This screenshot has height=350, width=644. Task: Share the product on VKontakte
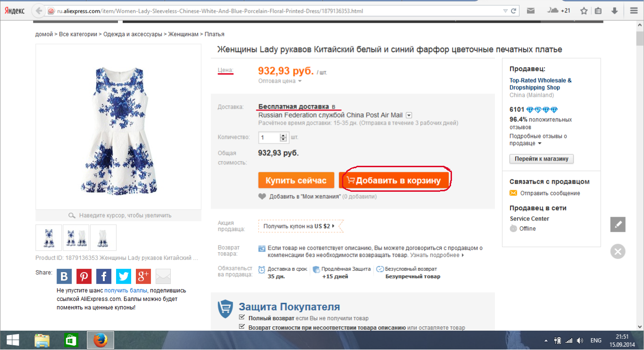click(x=64, y=276)
